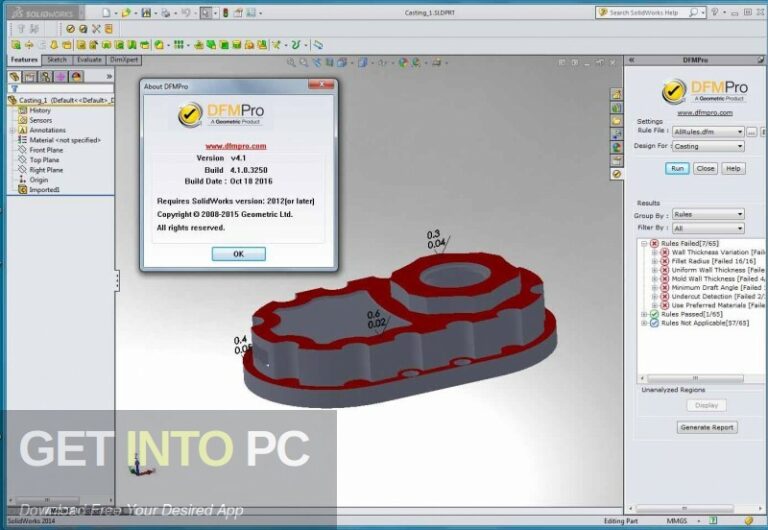The image size is (768, 530).
Task: Select the Top Plane tree item
Action: (38, 160)
